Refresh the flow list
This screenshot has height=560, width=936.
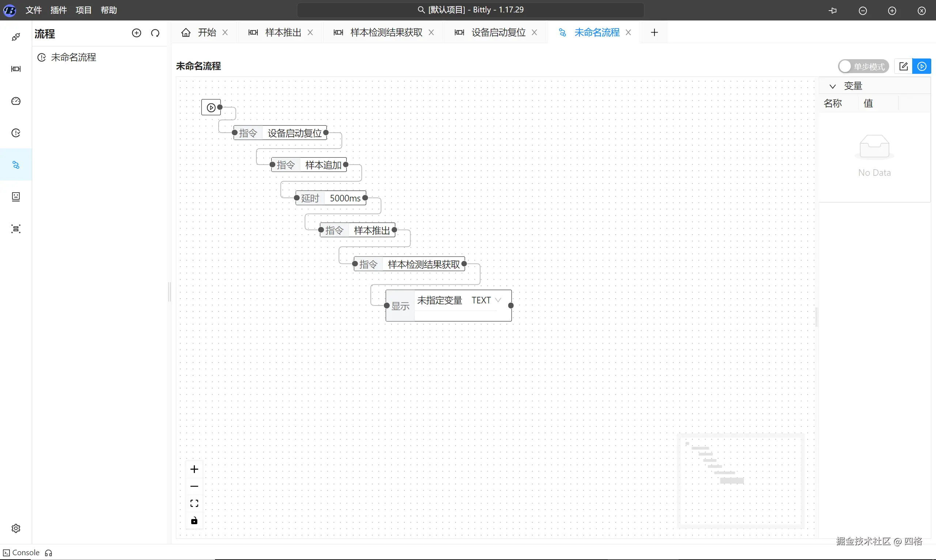pos(155,33)
